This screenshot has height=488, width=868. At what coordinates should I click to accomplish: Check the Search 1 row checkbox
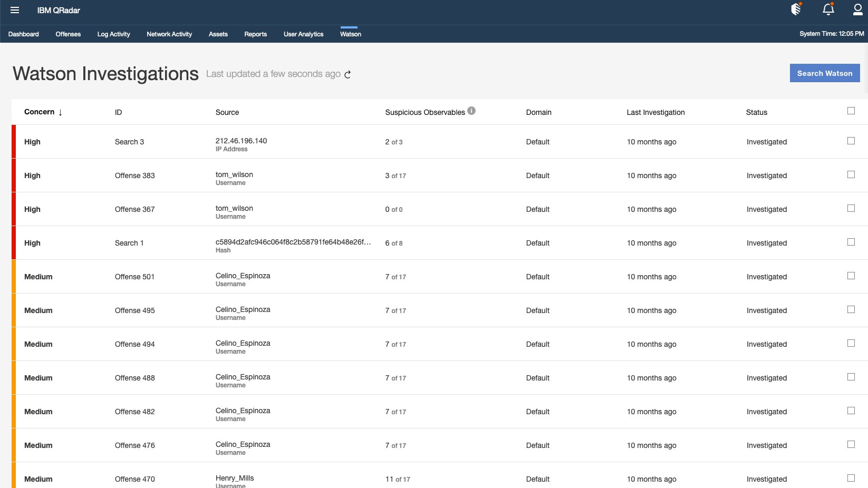point(851,242)
